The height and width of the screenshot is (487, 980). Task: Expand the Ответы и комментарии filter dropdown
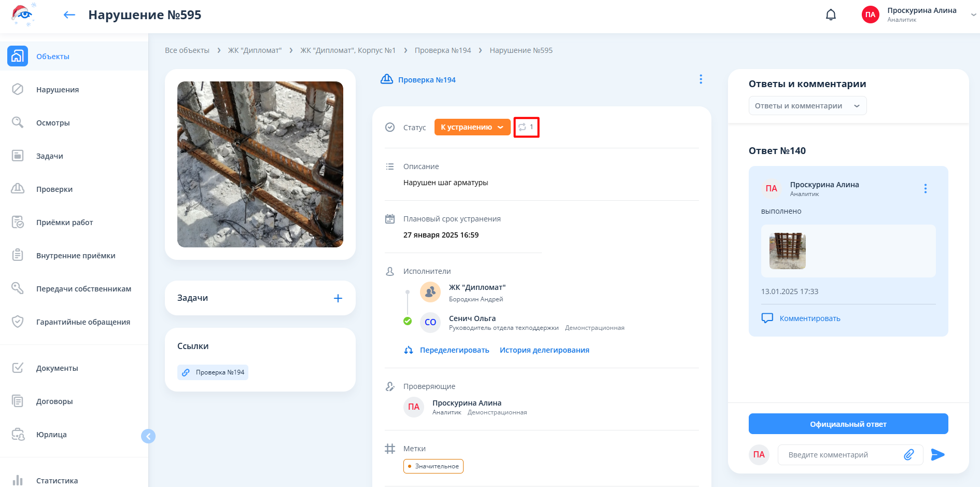tap(807, 106)
